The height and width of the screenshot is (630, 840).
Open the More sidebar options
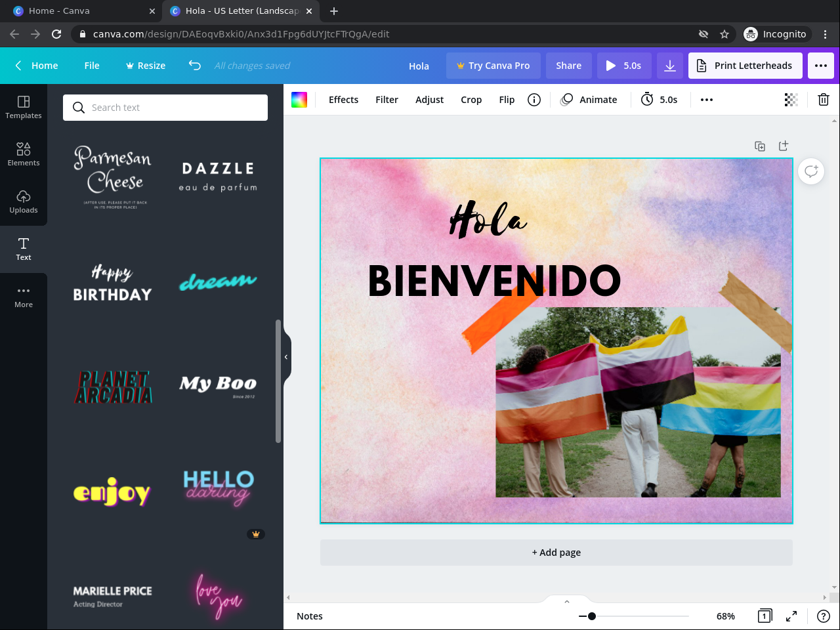pyautogui.click(x=24, y=297)
